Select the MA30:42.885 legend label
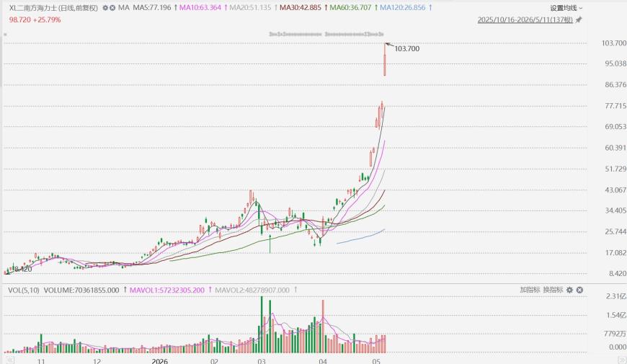This screenshot has width=627, height=364. pyautogui.click(x=301, y=8)
